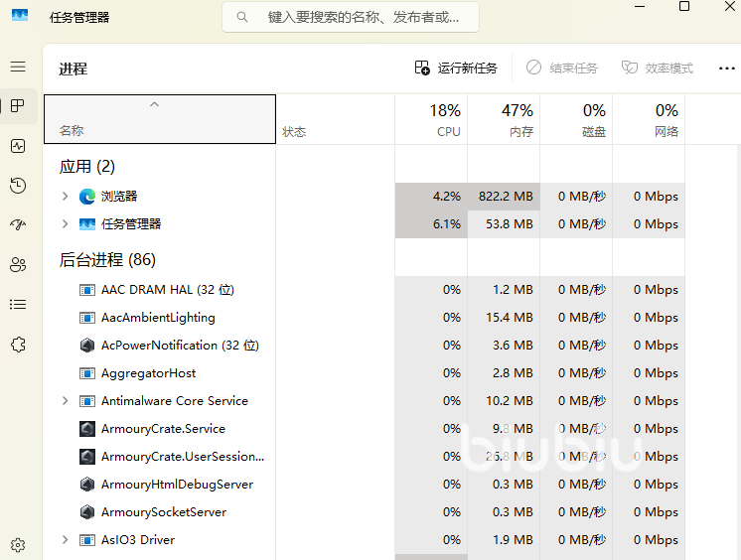741x560 pixels.
Task: Click the 效率模式 button
Action: click(x=658, y=69)
